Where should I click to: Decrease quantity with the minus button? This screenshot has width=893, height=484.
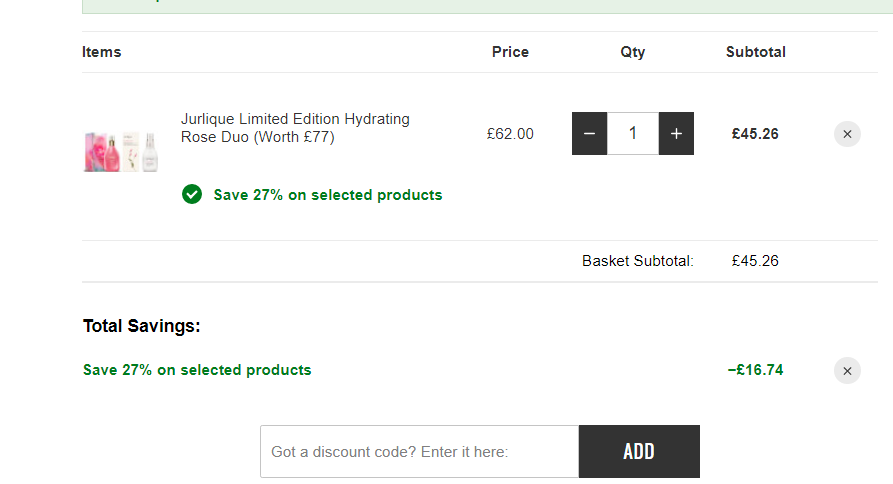(x=589, y=134)
